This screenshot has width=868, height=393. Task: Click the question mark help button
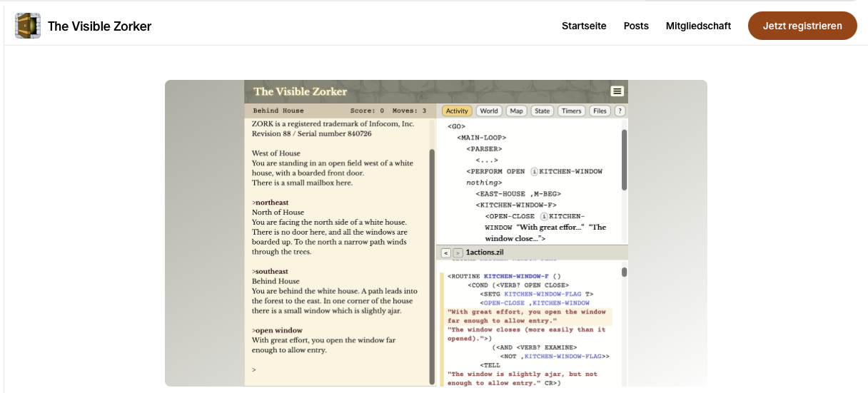[620, 111]
